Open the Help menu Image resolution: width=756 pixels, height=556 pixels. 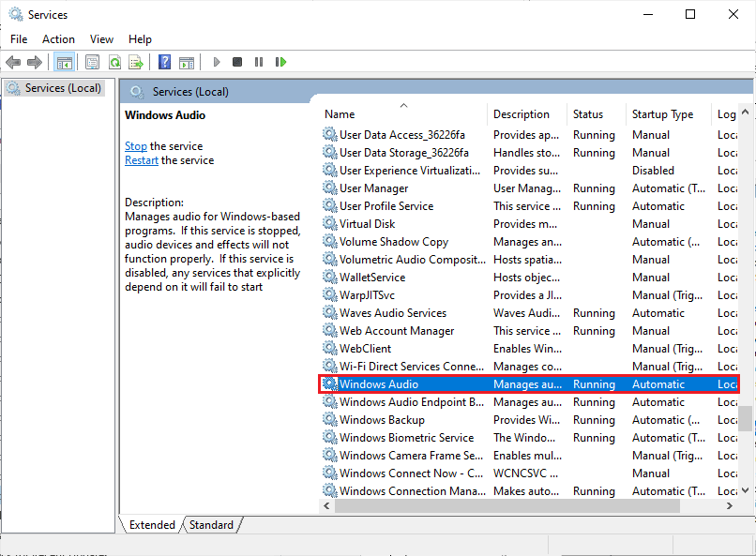click(x=140, y=39)
